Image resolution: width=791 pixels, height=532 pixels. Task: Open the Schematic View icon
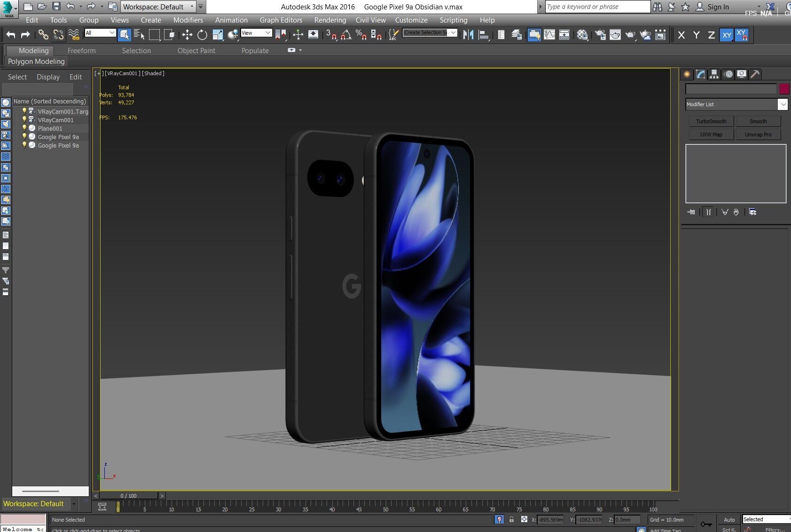[564, 35]
